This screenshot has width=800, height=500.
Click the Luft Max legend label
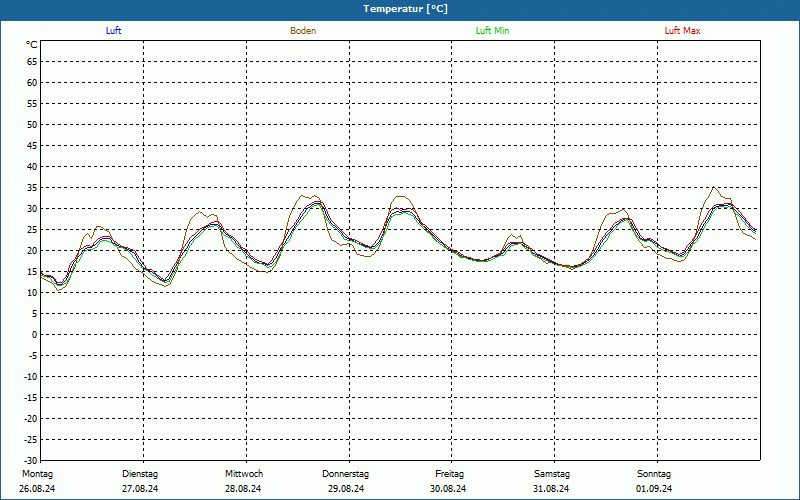pyautogui.click(x=682, y=31)
